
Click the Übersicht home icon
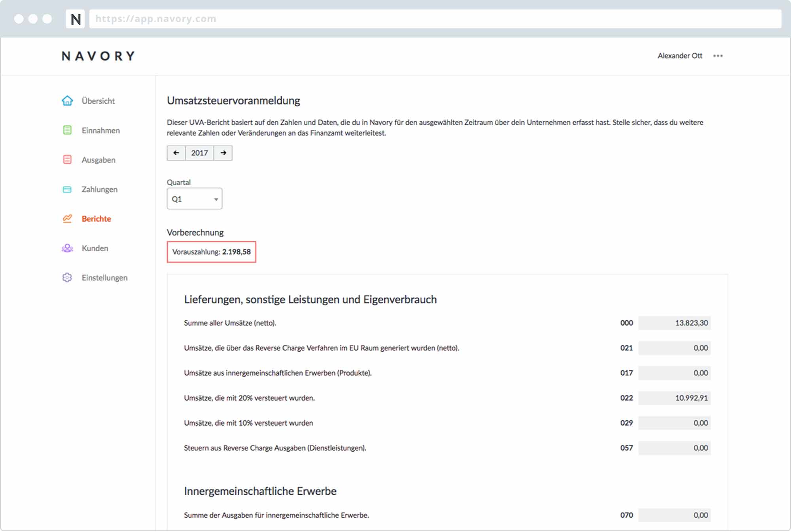(x=67, y=101)
